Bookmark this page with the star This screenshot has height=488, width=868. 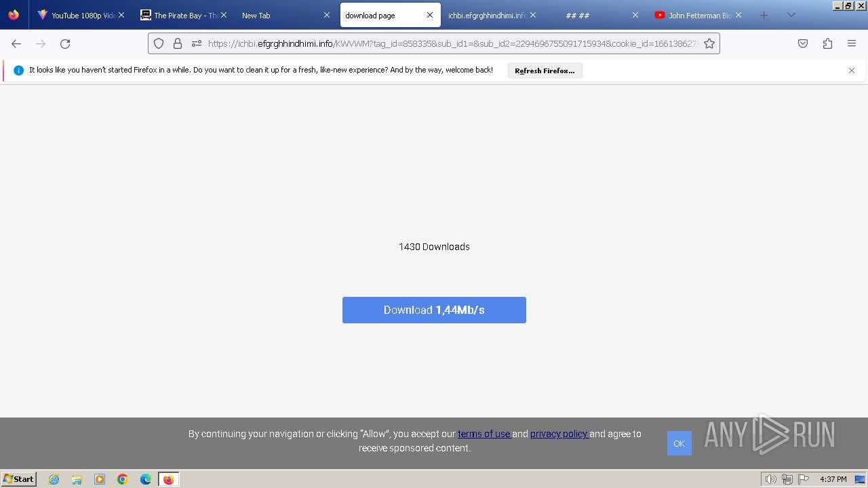[x=709, y=43]
